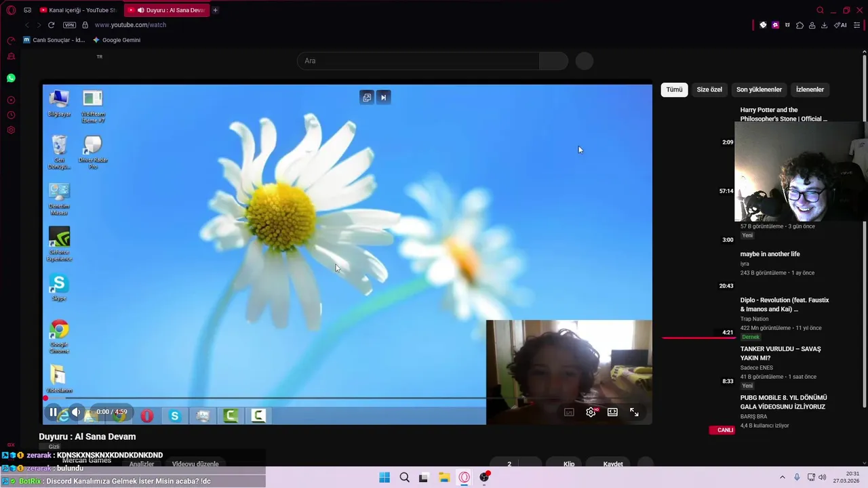Open the downloads icon in browser toolbar
Screen dimensions: 868x488
[x=824, y=25]
